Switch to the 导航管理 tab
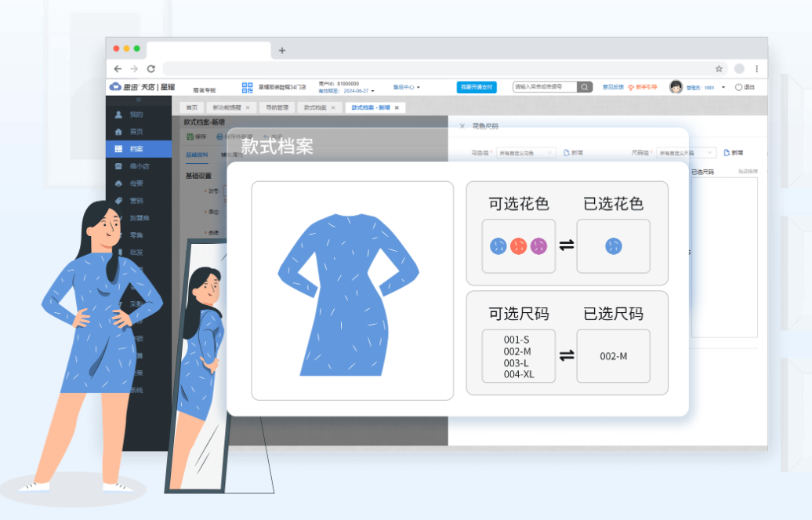This screenshot has width=812, height=520. [x=277, y=107]
